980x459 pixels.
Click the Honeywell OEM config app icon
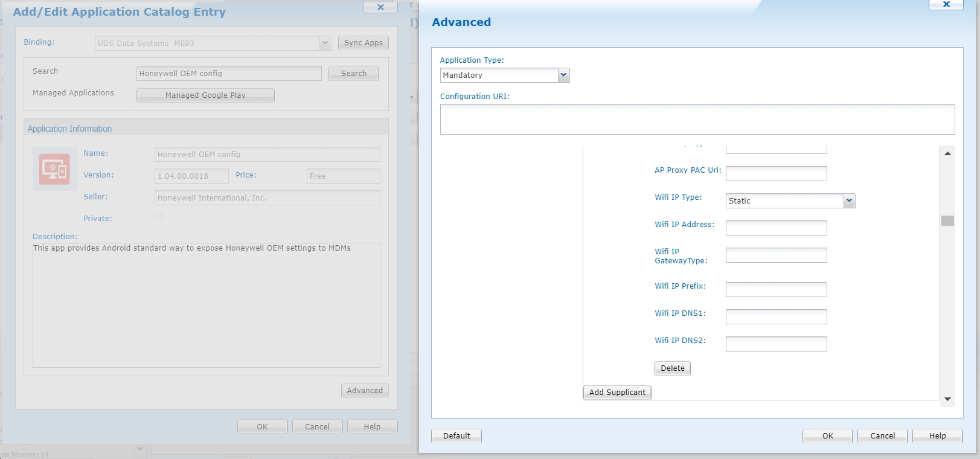(x=54, y=169)
